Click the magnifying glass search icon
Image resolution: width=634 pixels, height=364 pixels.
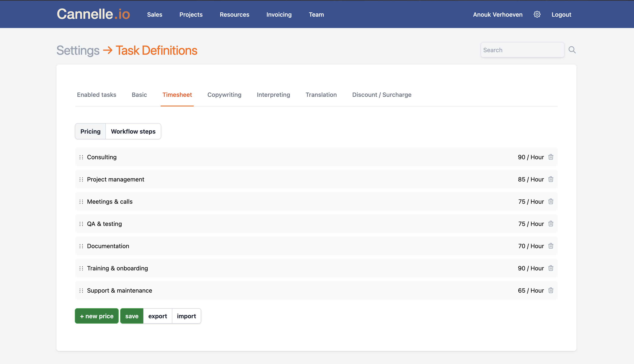572,50
